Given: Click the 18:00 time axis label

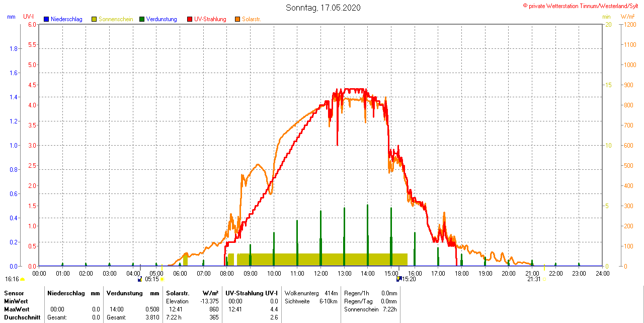Looking at the screenshot, I should point(462,273).
